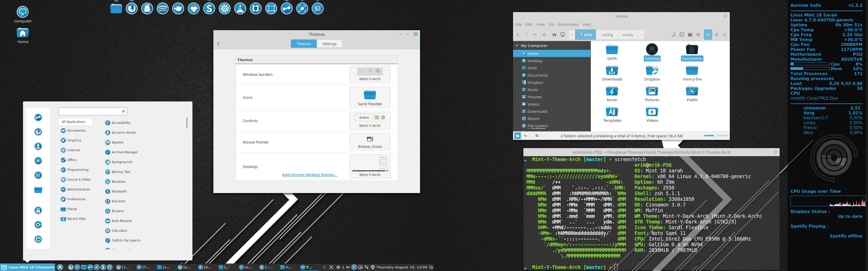Open Brackets editor in top dock
Screen dimensions: 868x271
256,9
